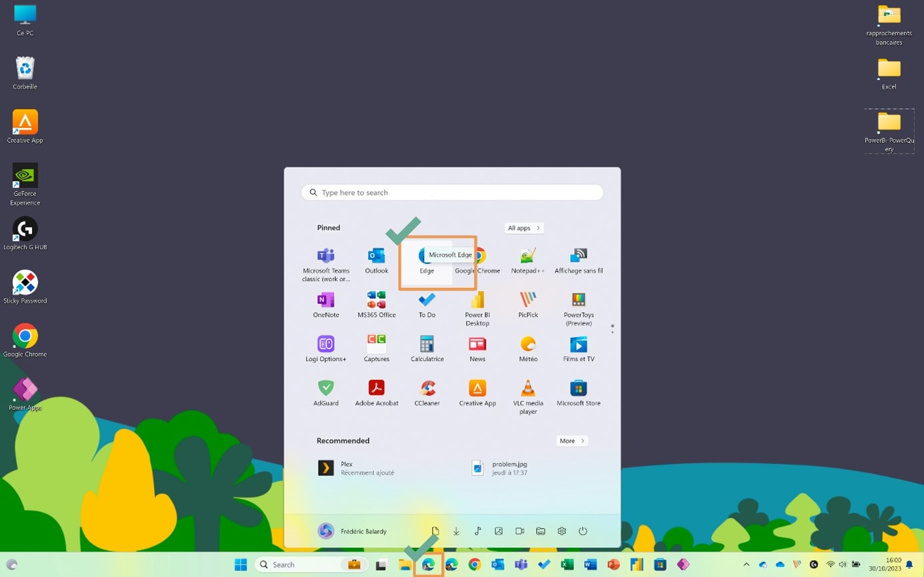This screenshot has width=924, height=577.
Task: Open Task View on the taskbar
Action: coord(381,565)
